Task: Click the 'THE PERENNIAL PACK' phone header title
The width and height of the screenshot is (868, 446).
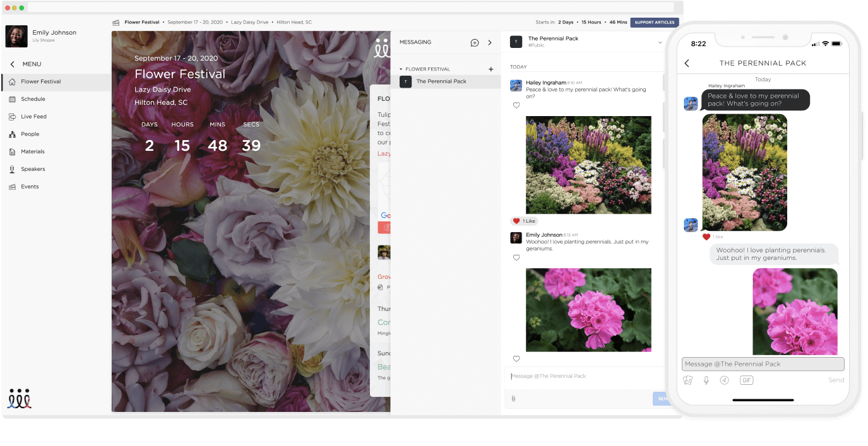Action: point(763,63)
